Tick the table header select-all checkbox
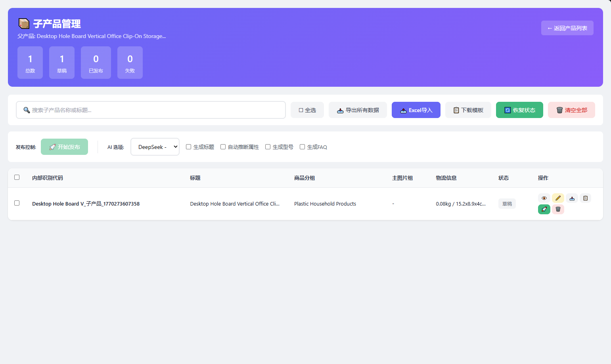 tap(17, 177)
